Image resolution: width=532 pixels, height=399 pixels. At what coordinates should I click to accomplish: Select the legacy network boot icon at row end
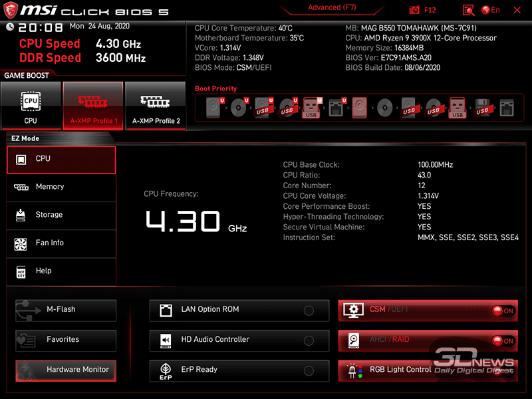click(x=507, y=108)
